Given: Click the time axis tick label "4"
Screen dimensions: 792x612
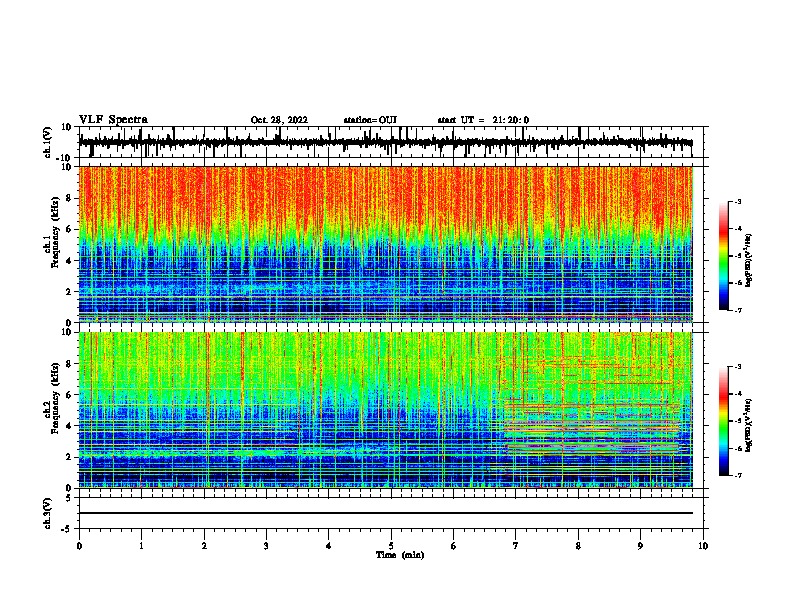Looking at the screenshot, I should point(329,546).
